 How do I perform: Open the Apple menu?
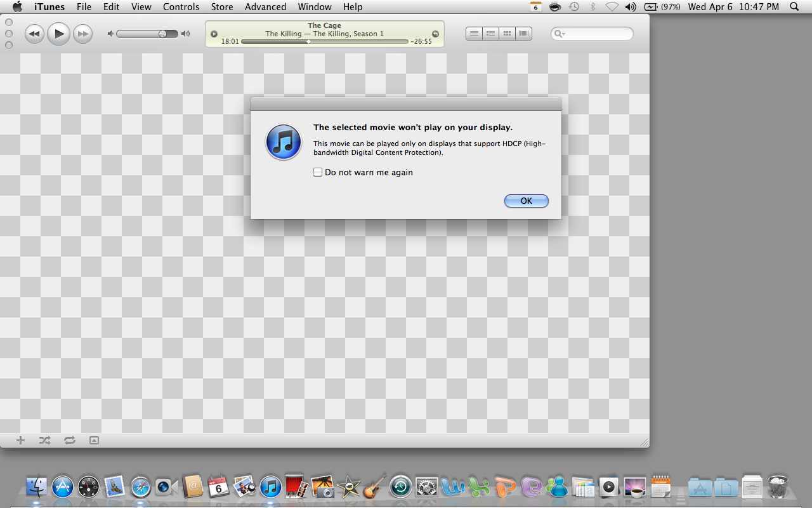pos(17,6)
